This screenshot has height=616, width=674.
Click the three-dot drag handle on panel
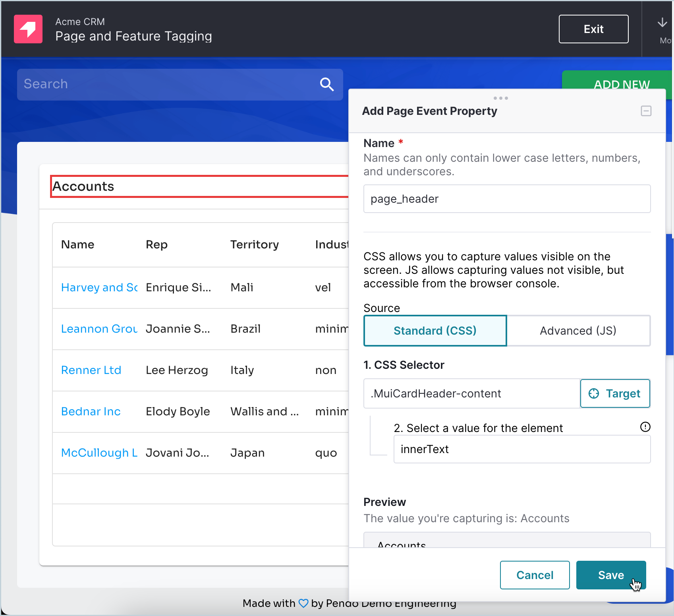500,98
